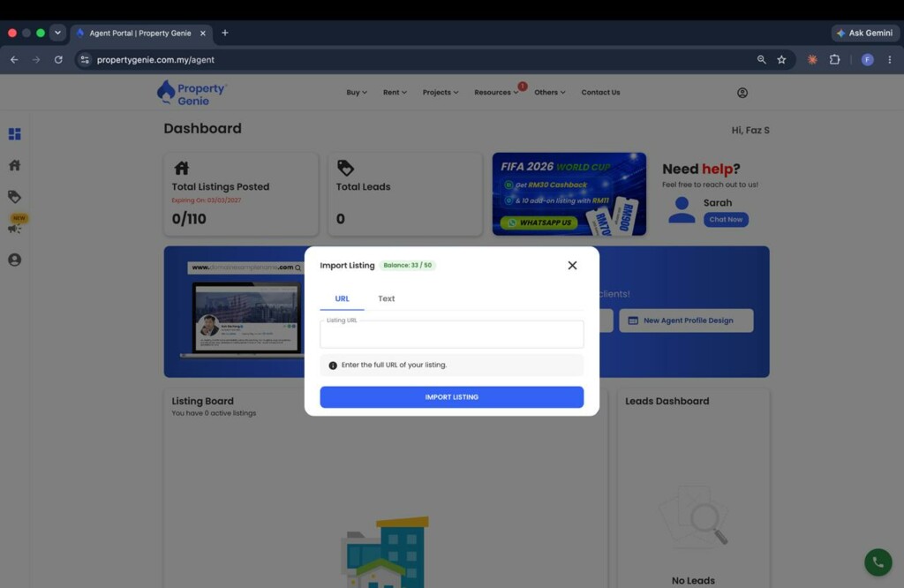Screen dimensions: 904x588
Task: Expand the Rent menu
Action: click(x=395, y=92)
